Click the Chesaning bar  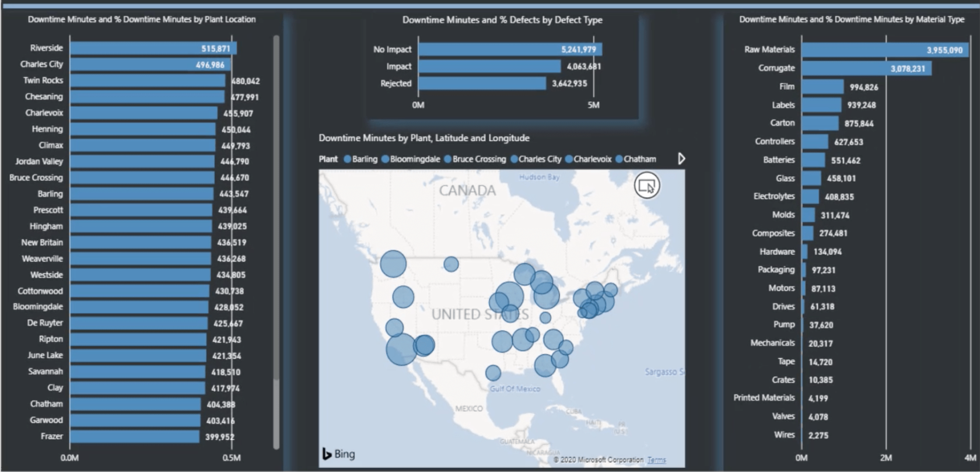148,97
